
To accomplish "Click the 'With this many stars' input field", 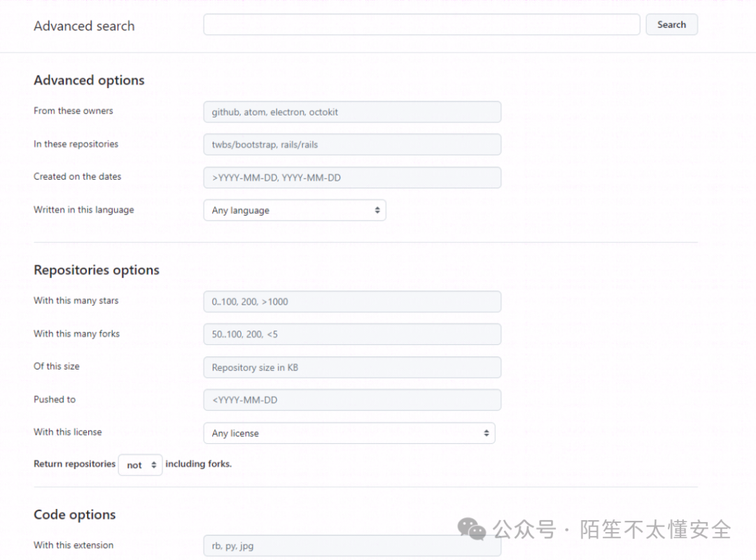I will [351, 301].
